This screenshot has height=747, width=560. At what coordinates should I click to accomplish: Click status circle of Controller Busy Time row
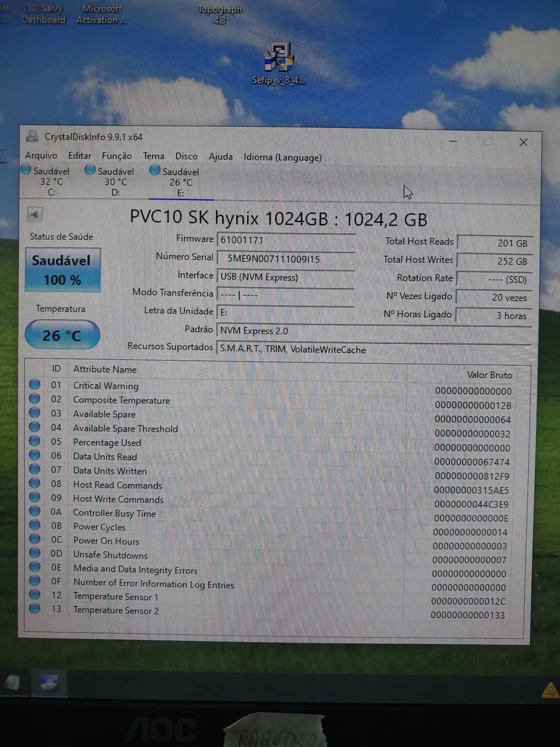click(x=35, y=511)
